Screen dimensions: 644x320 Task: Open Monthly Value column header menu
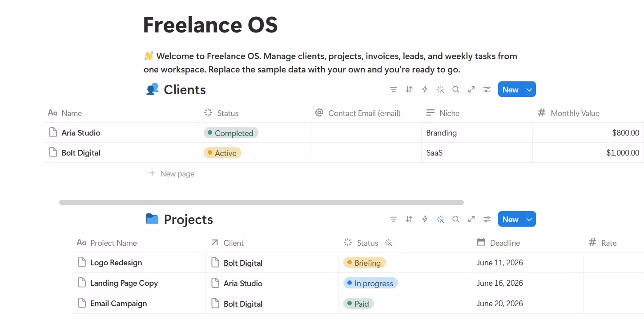(x=588, y=113)
